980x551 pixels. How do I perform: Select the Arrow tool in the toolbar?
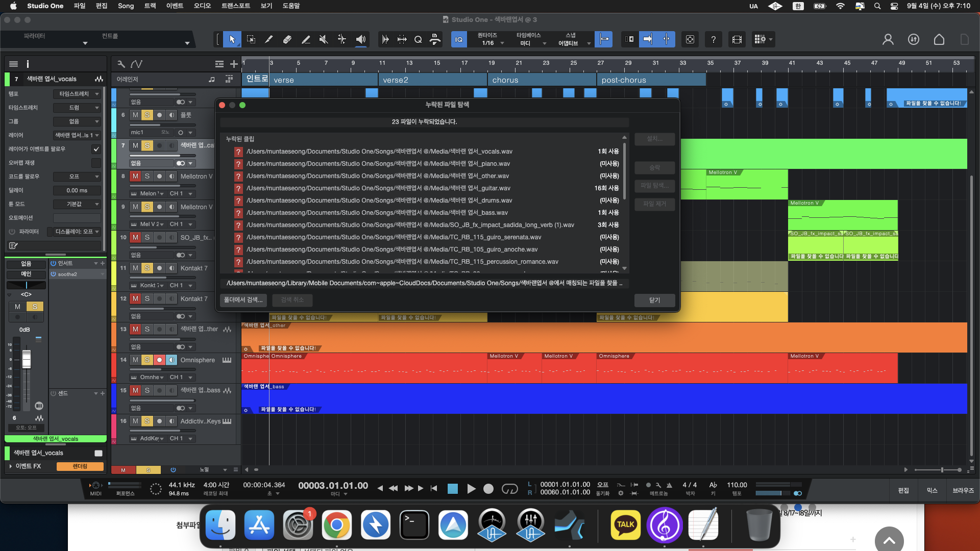(232, 39)
